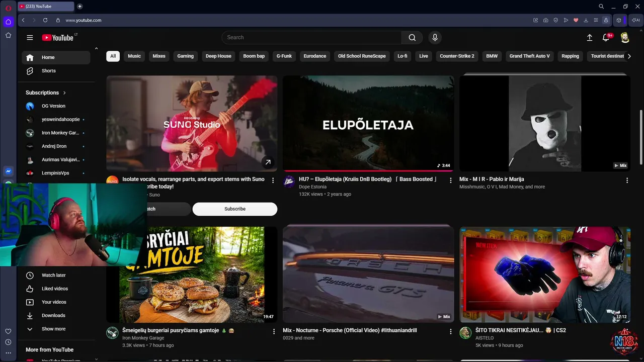Viewport: 644px width, 362px height.
Task: Go back with the browser back arrow
Action: [x=23, y=20]
